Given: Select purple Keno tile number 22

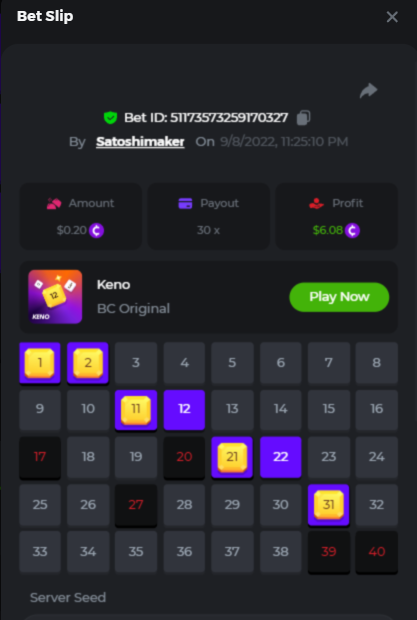Looking at the screenshot, I should [x=281, y=457].
